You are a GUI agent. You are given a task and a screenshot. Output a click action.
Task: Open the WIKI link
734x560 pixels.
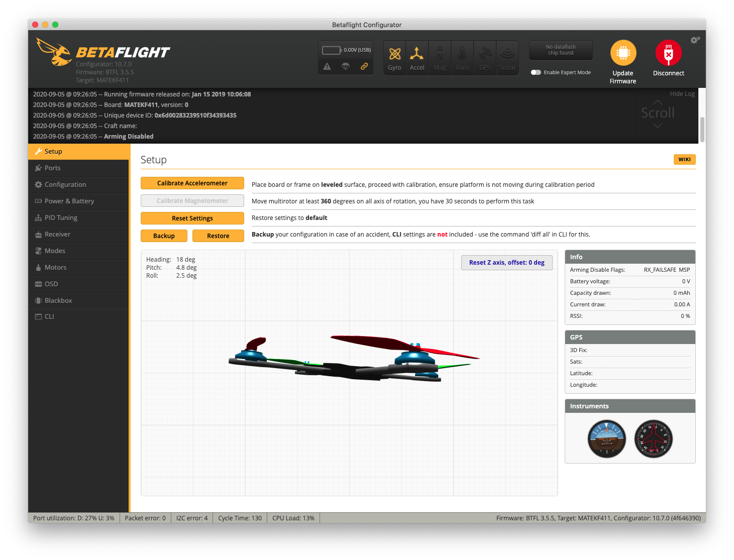click(x=684, y=159)
